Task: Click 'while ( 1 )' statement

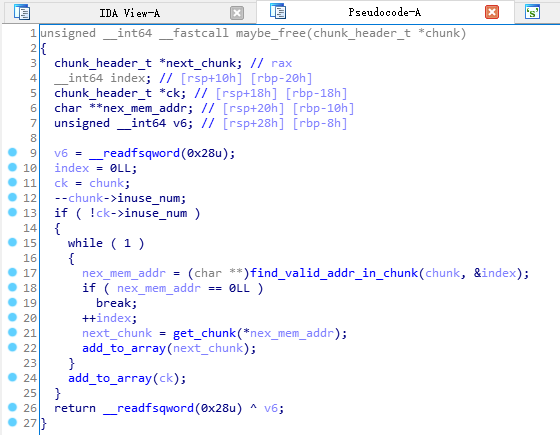Action: (x=106, y=243)
